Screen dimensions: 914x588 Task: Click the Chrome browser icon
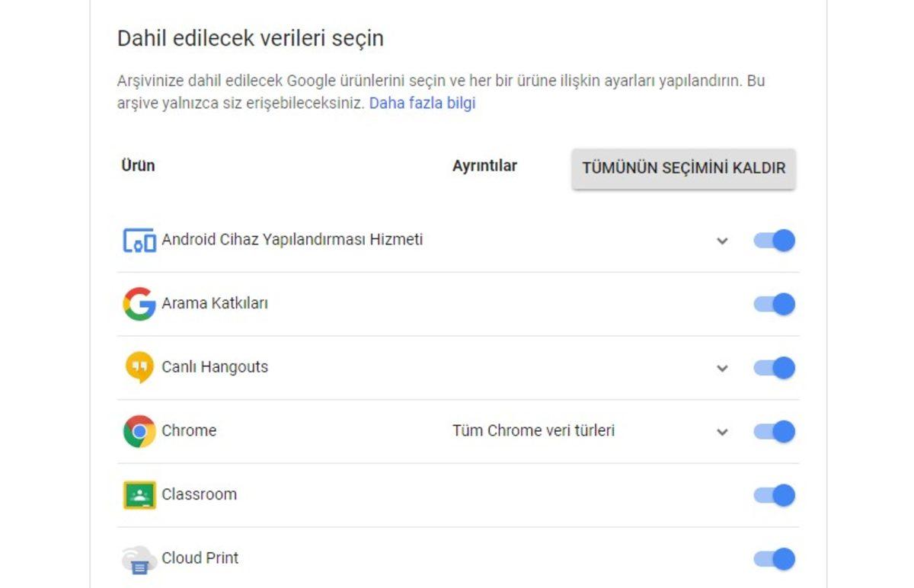click(x=138, y=430)
